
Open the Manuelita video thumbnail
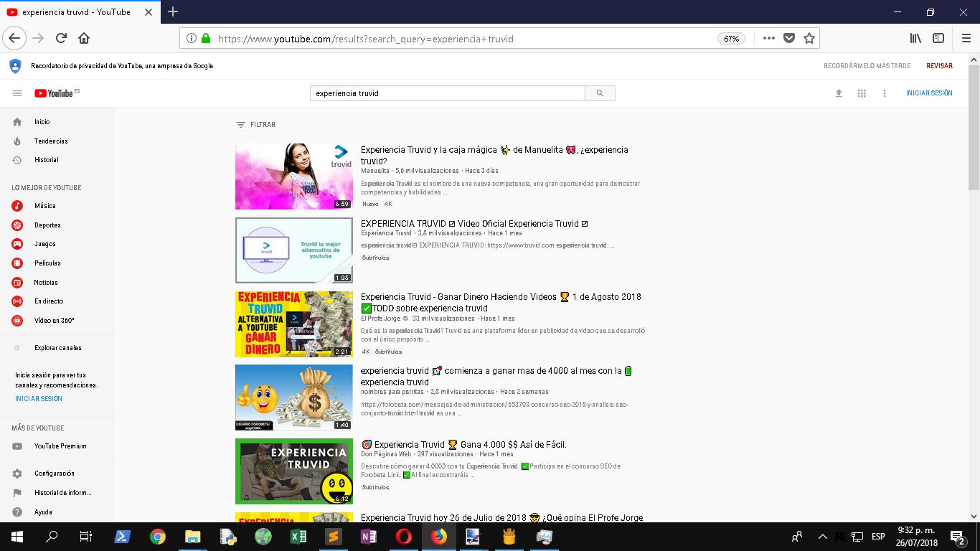294,176
